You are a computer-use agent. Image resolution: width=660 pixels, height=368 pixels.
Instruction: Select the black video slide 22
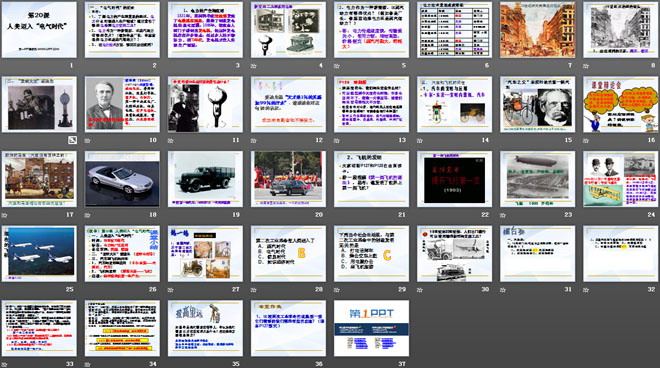tap(455, 179)
